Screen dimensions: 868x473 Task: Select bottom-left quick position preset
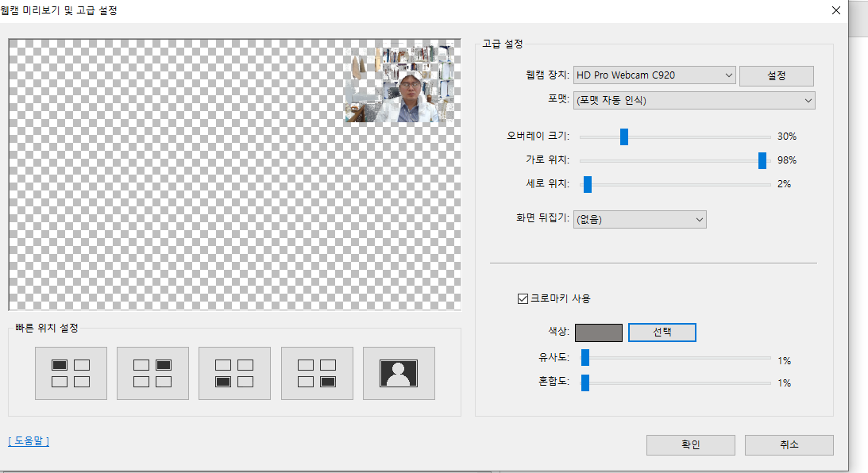235,374
